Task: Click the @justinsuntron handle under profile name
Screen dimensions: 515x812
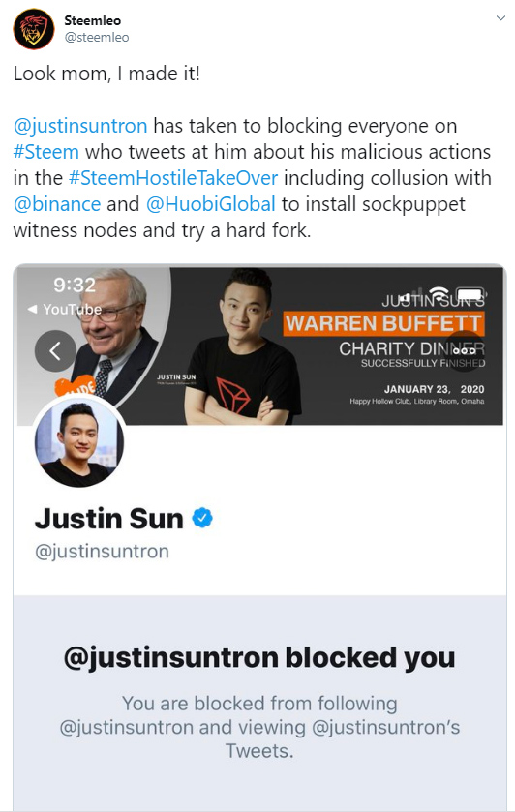Action: click(102, 552)
